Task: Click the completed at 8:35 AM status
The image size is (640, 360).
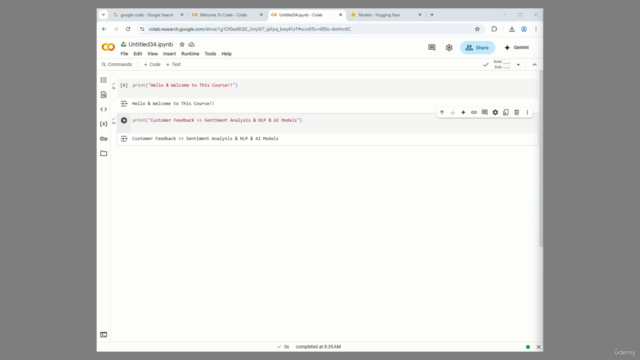Action: [x=318, y=347]
